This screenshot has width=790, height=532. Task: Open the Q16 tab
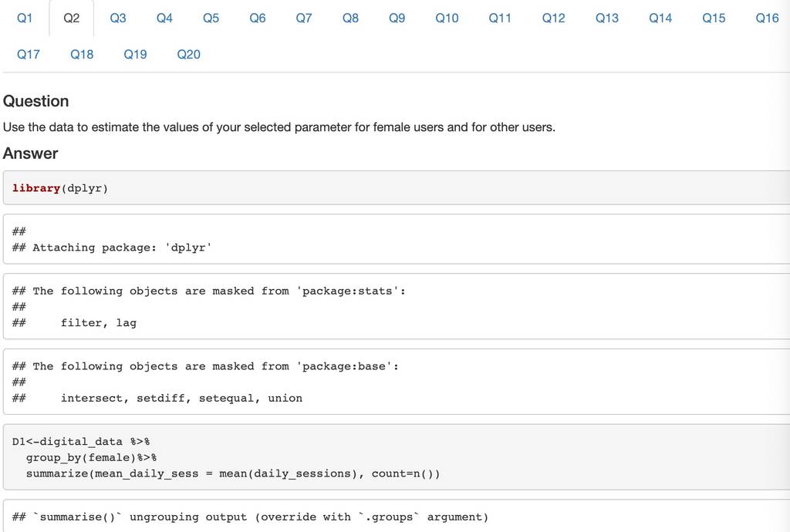767,19
